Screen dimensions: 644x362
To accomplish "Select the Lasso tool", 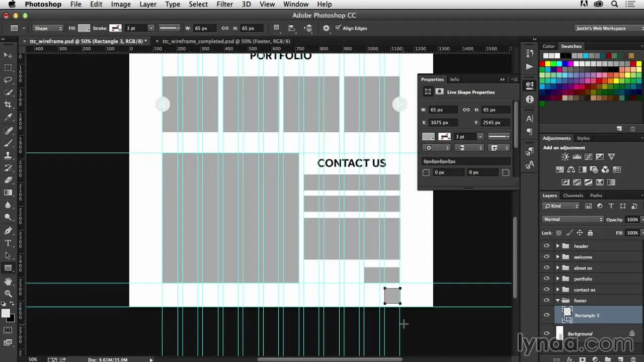I will (8, 80).
